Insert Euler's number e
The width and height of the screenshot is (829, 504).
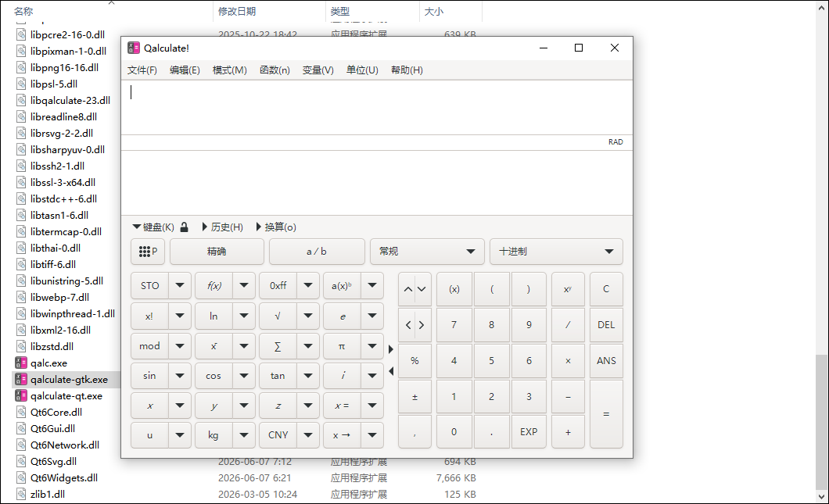(x=342, y=316)
